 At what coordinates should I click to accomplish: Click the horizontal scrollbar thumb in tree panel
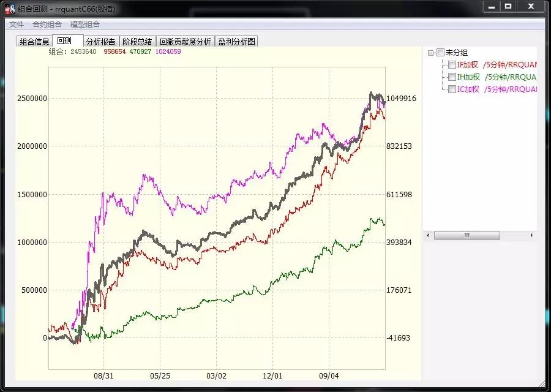click(467, 235)
